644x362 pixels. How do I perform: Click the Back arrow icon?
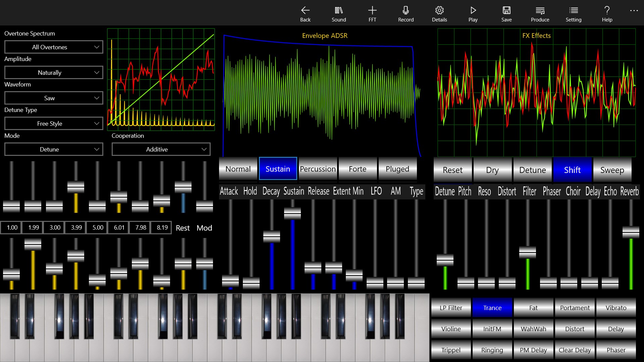coord(305,10)
